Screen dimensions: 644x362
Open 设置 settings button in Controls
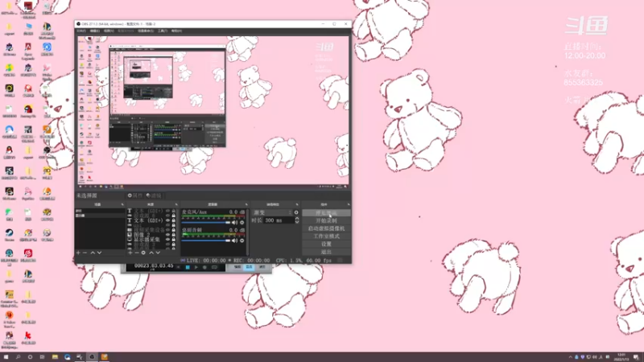326,245
